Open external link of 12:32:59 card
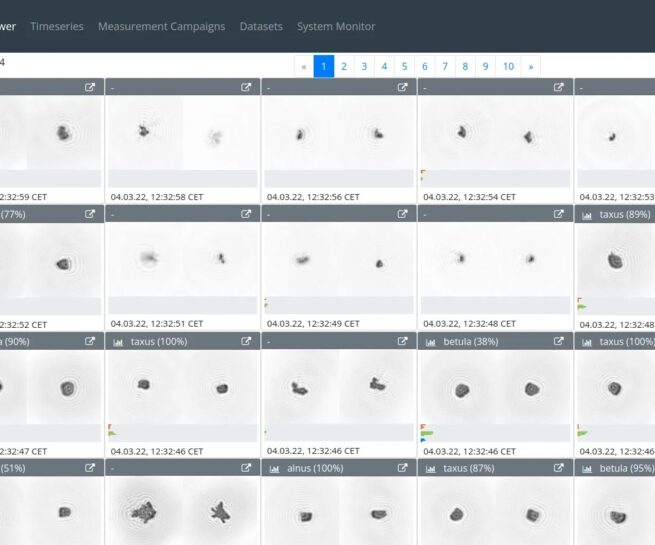Viewport: 655px width, 545px height. [x=90, y=87]
